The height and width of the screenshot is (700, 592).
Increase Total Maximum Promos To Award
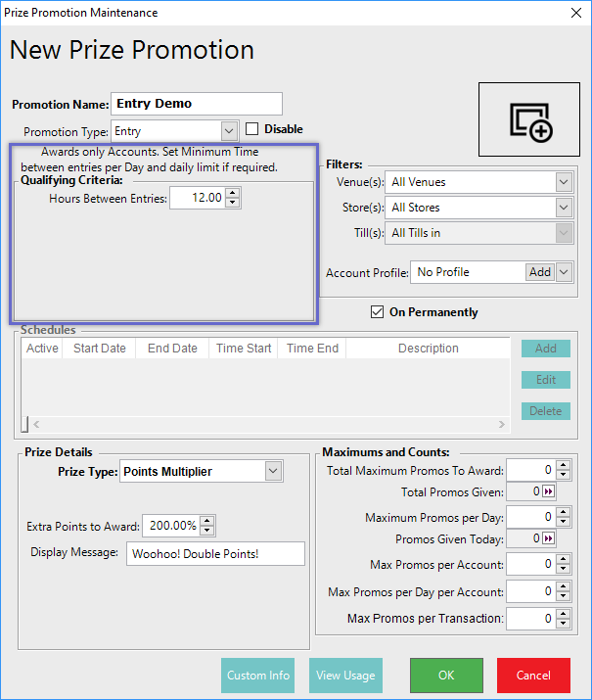click(563, 466)
